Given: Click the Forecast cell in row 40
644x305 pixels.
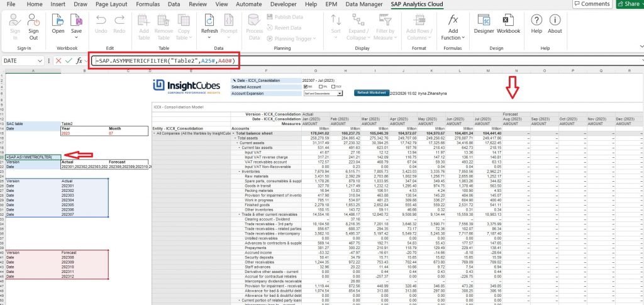Looking at the screenshot, I should tap(85, 252).
